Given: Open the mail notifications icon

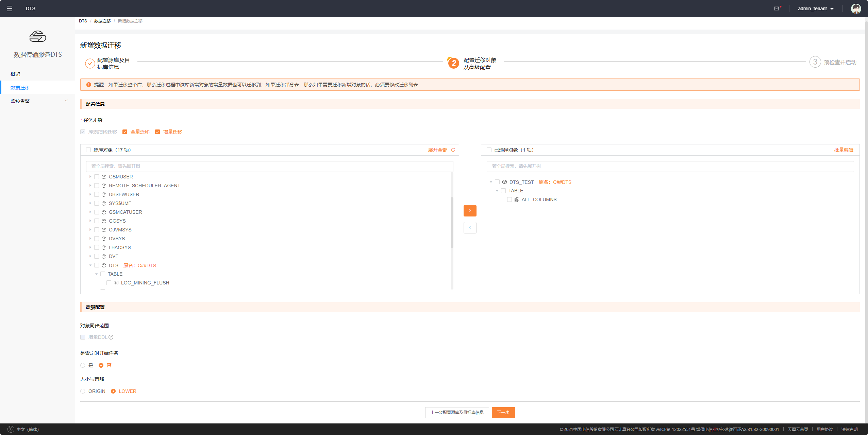Looking at the screenshot, I should (x=777, y=8).
